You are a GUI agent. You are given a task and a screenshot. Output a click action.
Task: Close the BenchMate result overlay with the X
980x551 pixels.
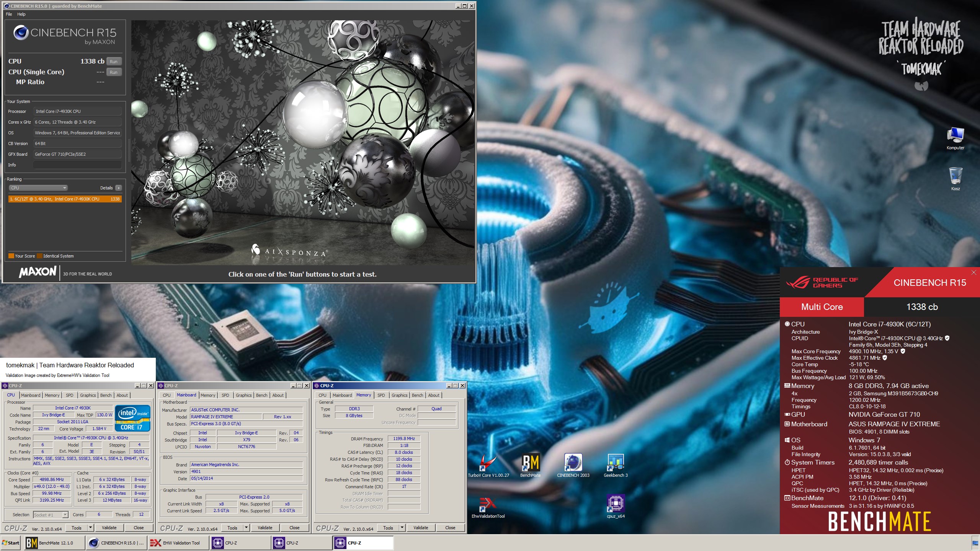974,272
